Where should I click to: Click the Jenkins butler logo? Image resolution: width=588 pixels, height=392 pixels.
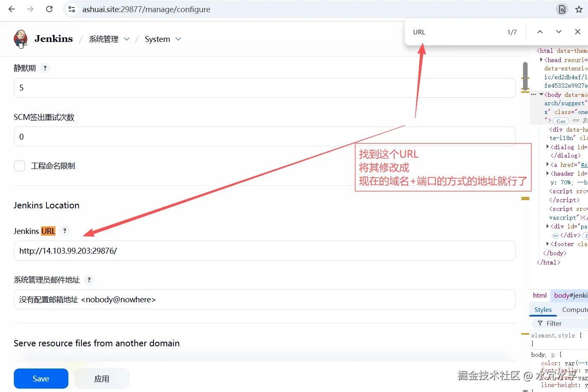21,39
